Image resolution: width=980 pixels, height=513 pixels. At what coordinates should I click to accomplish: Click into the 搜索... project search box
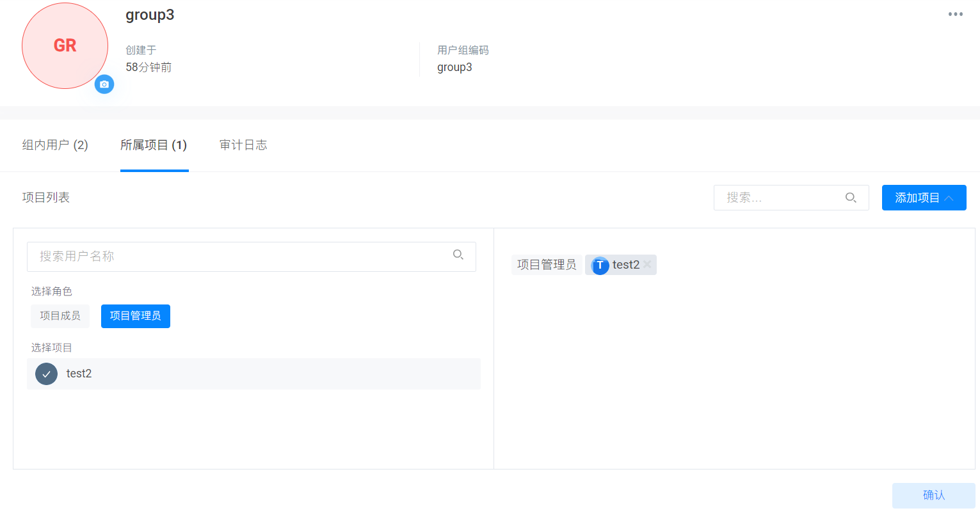[x=781, y=198]
